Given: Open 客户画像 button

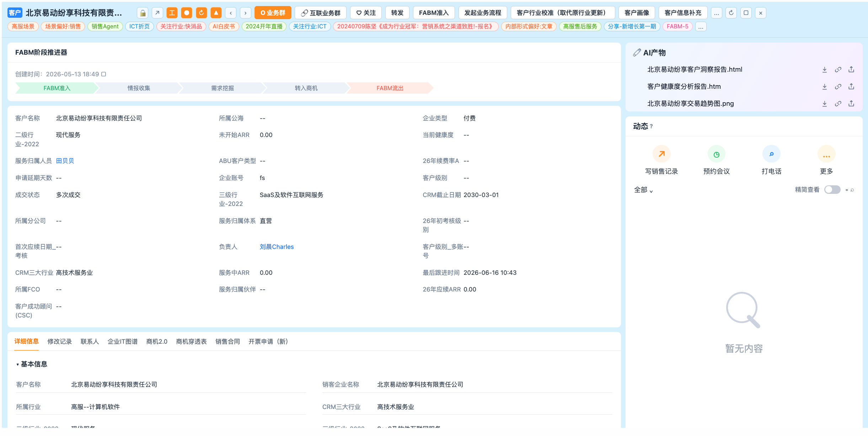Looking at the screenshot, I should click(x=637, y=13).
